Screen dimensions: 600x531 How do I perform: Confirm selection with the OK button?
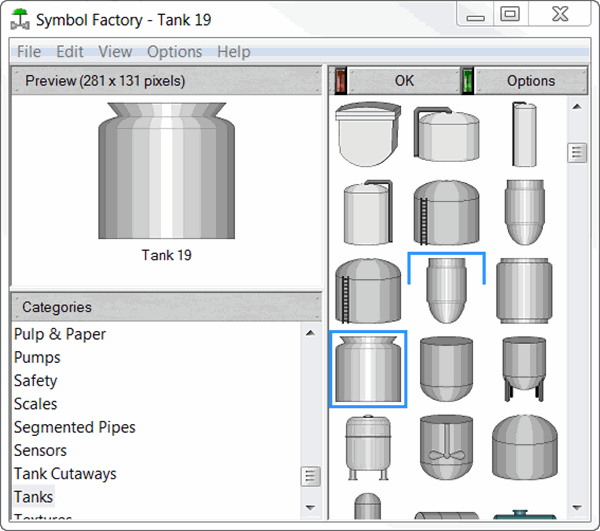point(404,81)
